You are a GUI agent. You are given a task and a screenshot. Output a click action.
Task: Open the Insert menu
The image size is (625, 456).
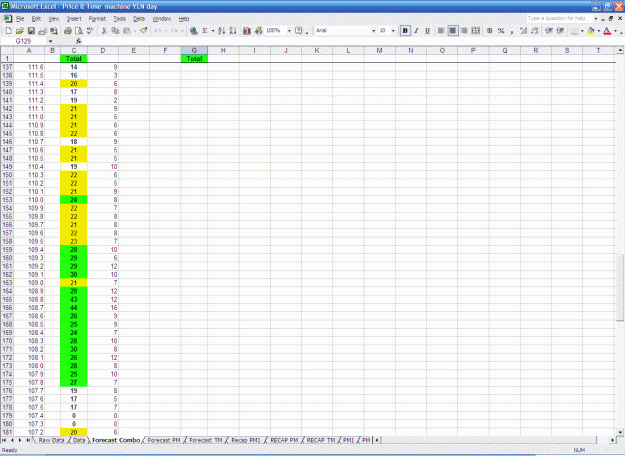[74, 19]
